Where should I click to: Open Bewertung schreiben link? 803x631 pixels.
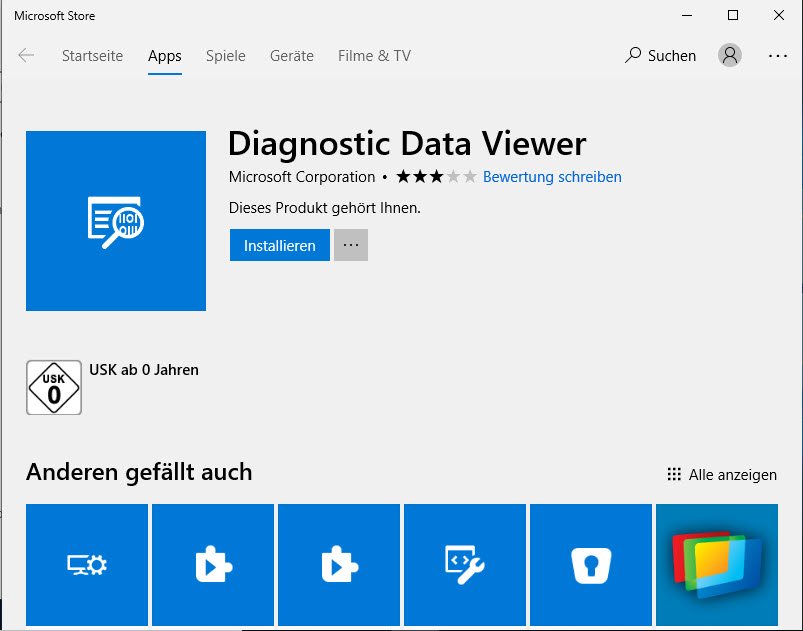point(552,177)
